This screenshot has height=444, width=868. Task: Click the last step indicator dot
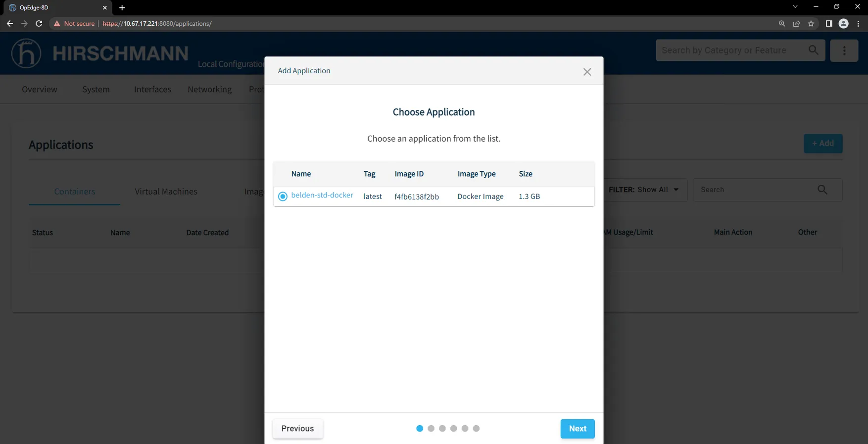[x=476, y=429]
